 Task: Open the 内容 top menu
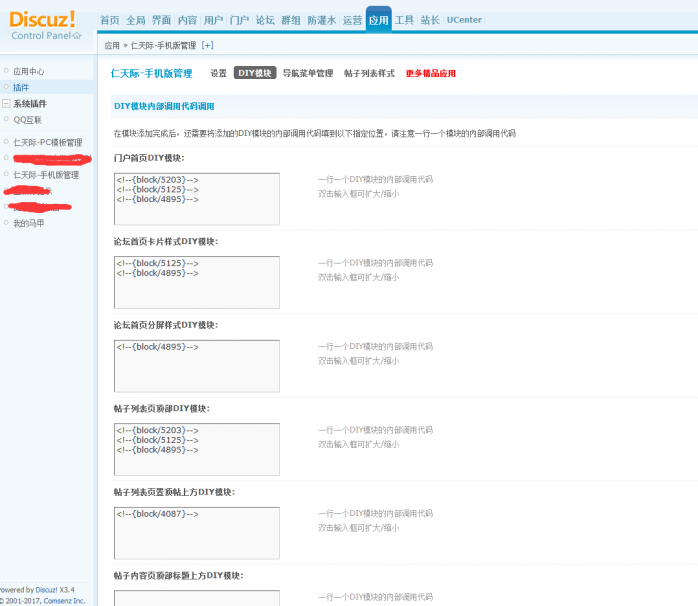[187, 20]
